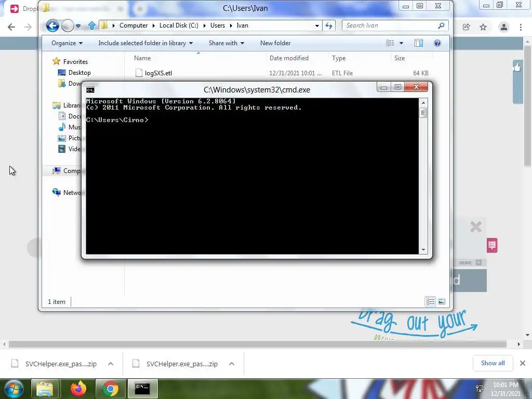
Task: Open Explorer recent locations dropdown arrow
Action: [x=78, y=26]
